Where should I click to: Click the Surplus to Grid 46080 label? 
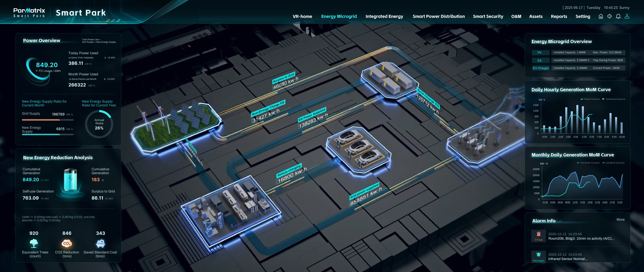click(285, 81)
